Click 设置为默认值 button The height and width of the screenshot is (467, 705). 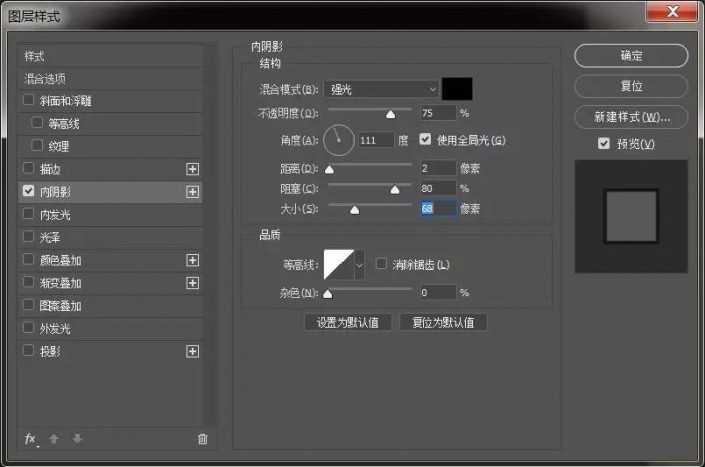point(347,323)
